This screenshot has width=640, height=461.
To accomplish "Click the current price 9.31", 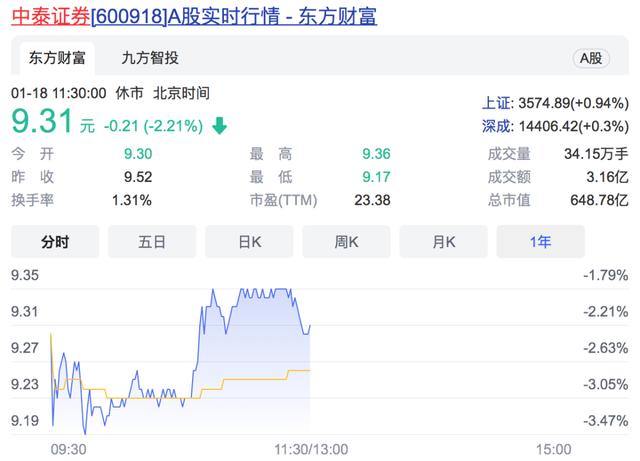I will coord(42,121).
